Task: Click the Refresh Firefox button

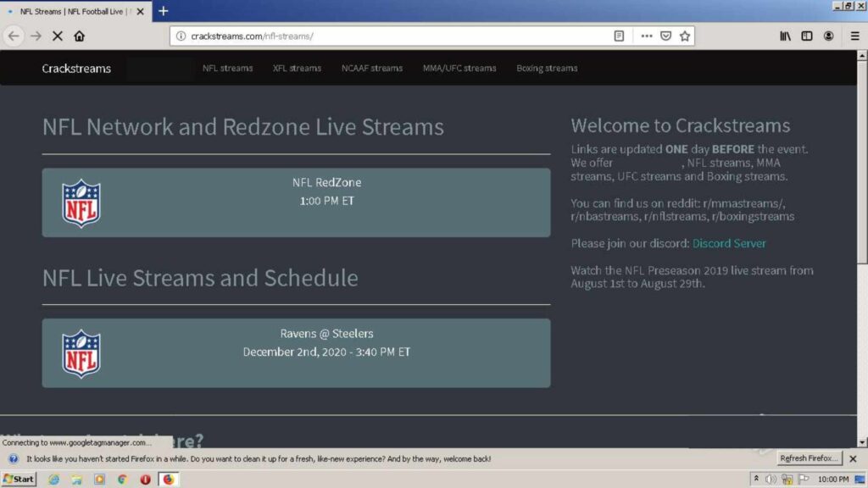Action: coord(808,458)
